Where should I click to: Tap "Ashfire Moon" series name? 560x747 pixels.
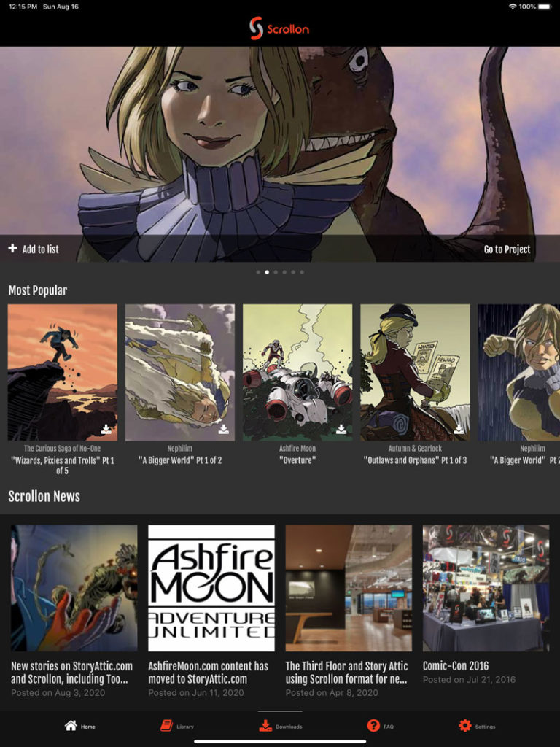tap(297, 449)
